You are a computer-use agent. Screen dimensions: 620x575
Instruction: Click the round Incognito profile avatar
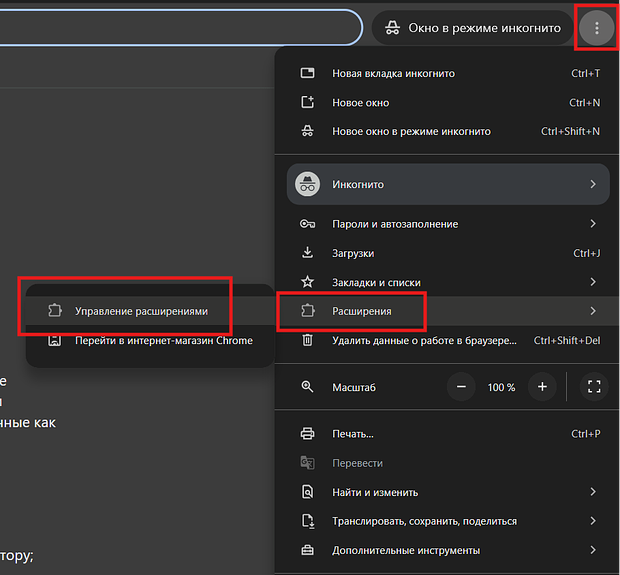click(307, 184)
